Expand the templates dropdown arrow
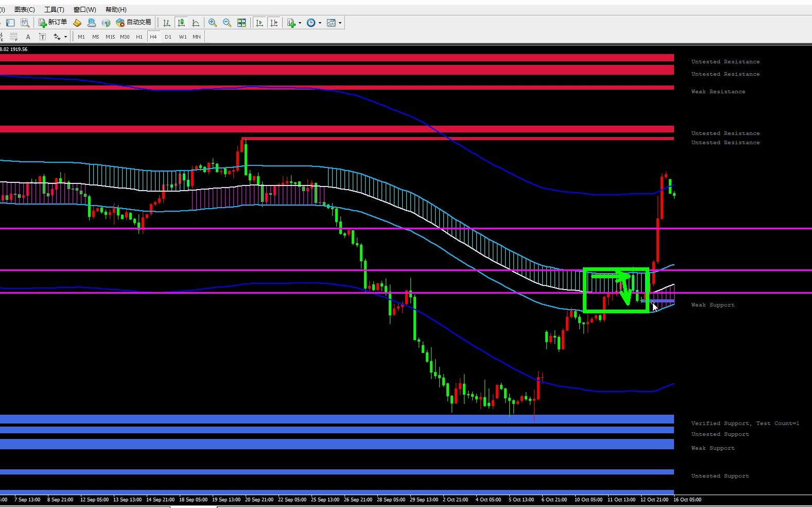Viewport: 812px width, 508px height. coord(340,23)
